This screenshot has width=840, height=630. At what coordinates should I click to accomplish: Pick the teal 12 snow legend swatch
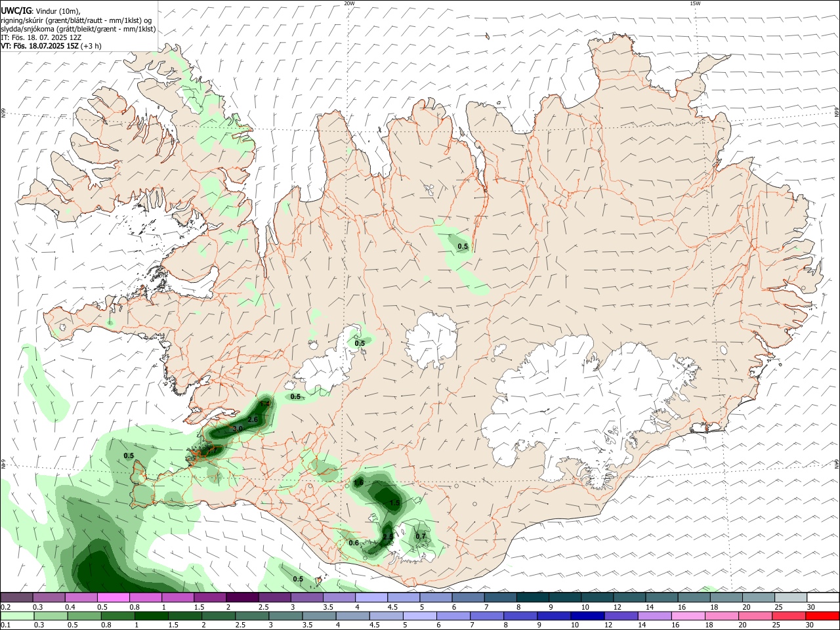pos(630,597)
